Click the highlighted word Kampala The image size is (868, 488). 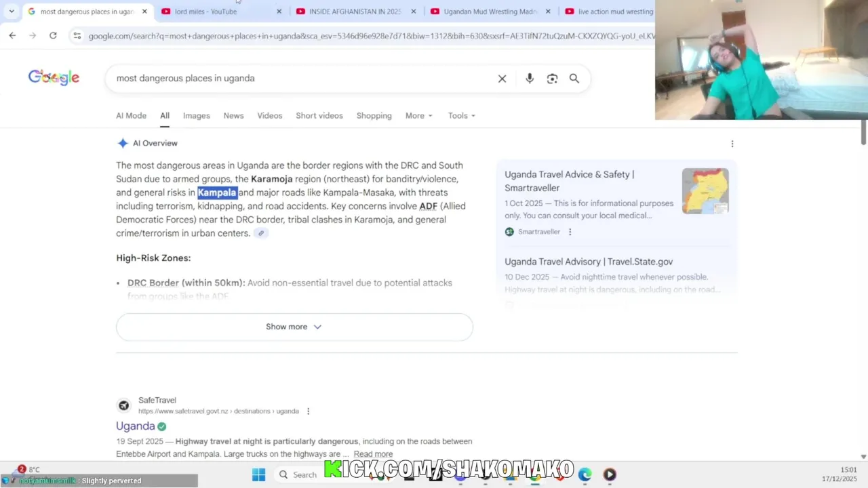(217, 192)
